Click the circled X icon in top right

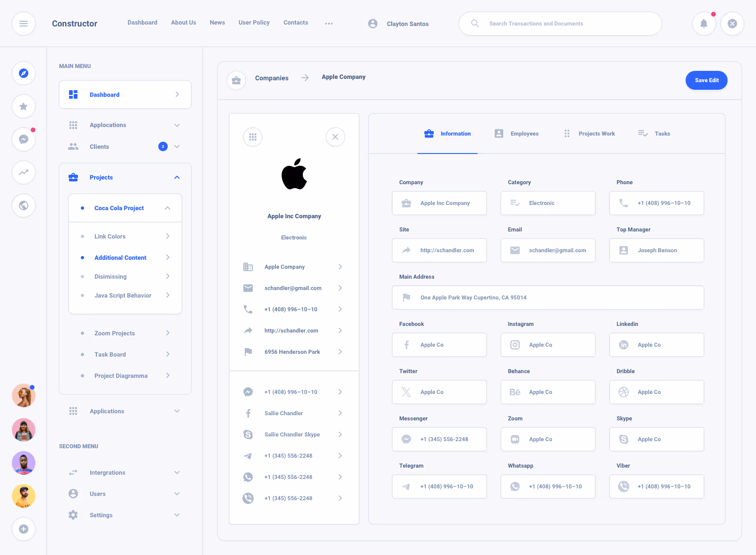(732, 24)
